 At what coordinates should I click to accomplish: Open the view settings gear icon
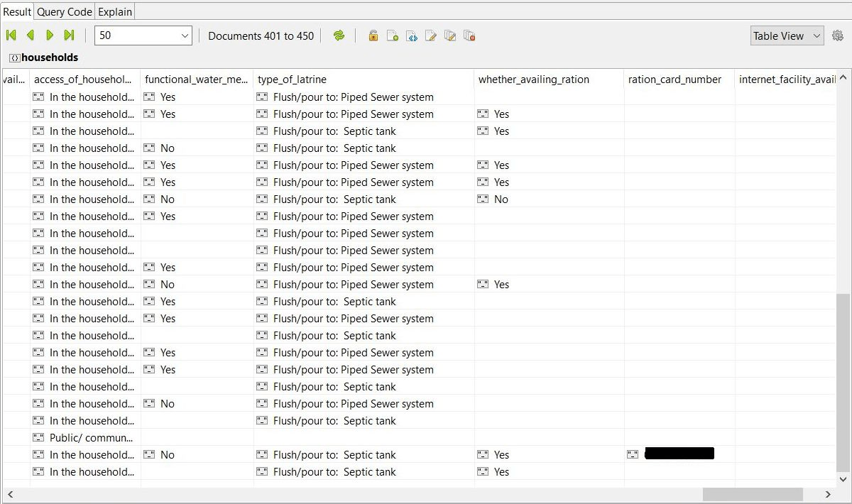pyautogui.click(x=837, y=35)
